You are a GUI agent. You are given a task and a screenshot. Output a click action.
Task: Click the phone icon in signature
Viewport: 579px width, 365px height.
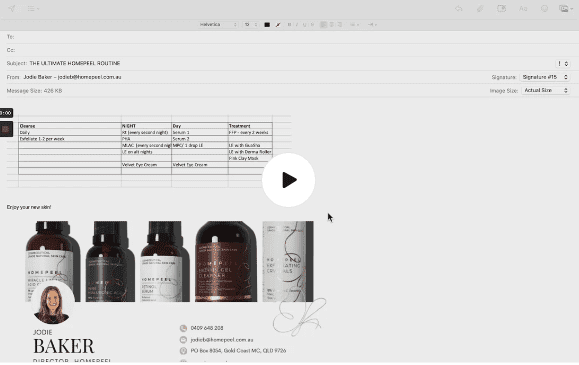(183, 328)
